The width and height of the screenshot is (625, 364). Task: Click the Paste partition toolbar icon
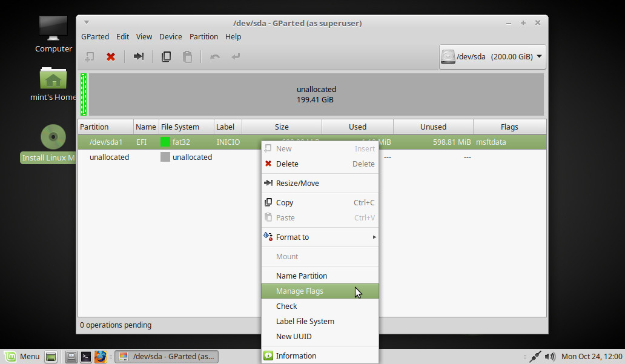(x=188, y=57)
